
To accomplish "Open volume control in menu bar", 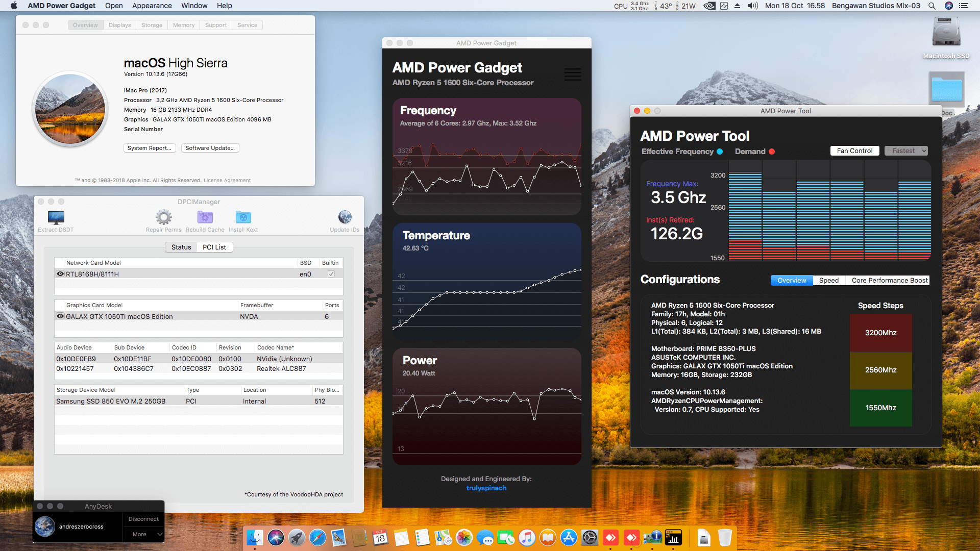I will pyautogui.click(x=752, y=6).
